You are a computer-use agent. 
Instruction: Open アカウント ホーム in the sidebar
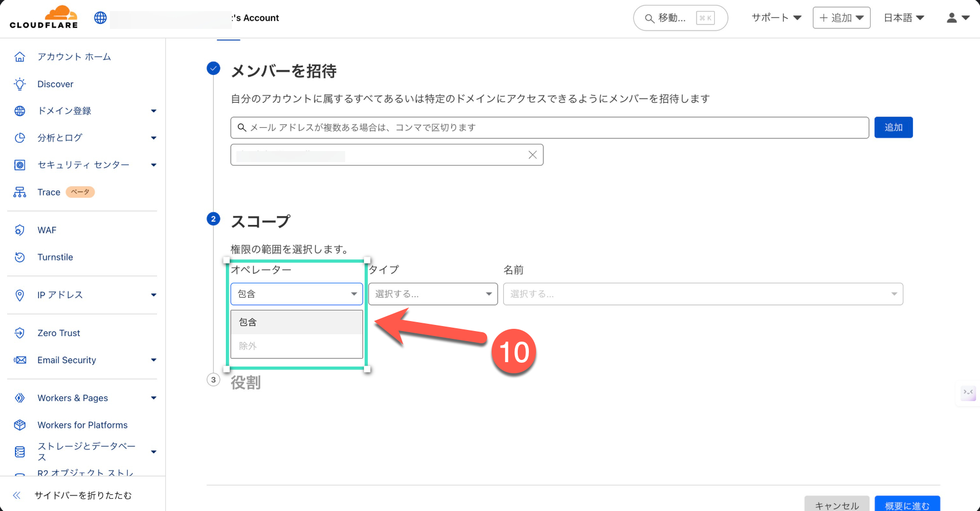click(74, 57)
